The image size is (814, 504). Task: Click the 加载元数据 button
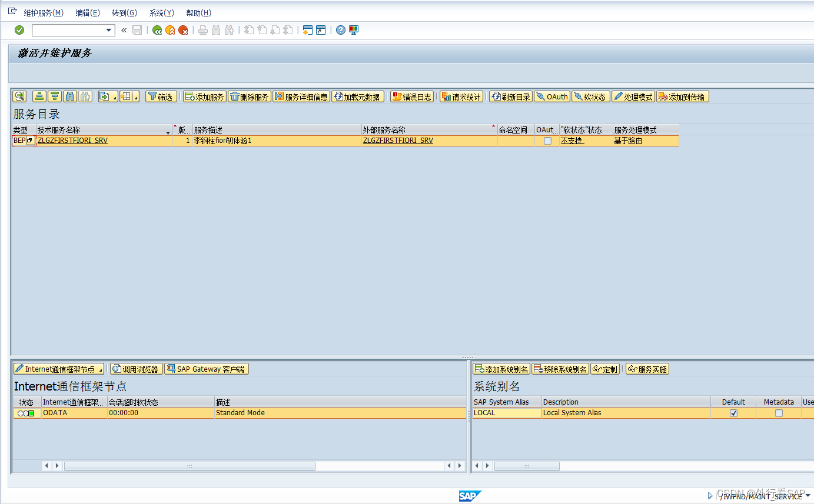click(x=357, y=96)
